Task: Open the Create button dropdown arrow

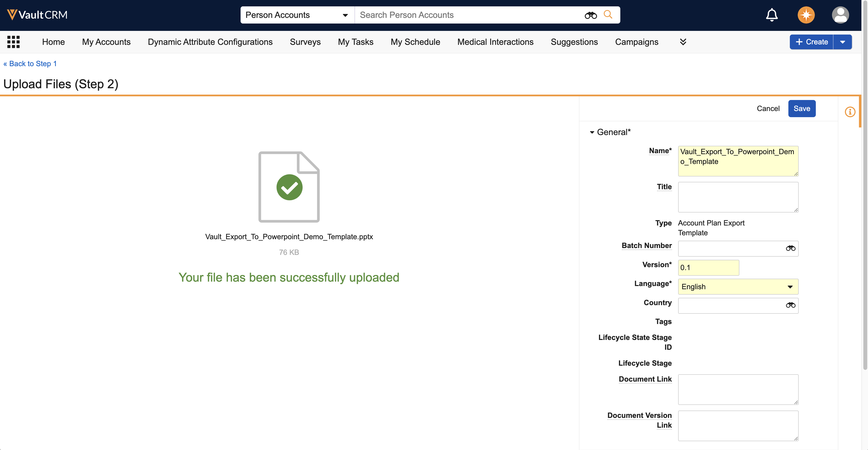Action: click(x=842, y=42)
